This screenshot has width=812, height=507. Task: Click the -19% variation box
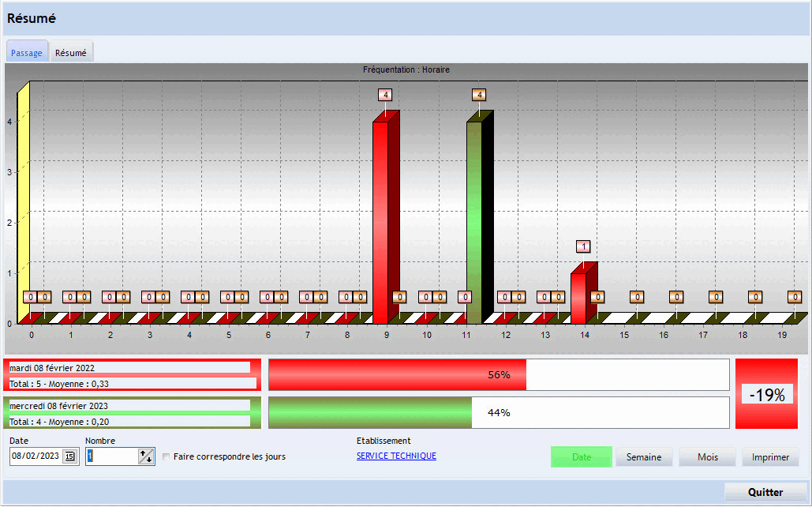(766, 394)
